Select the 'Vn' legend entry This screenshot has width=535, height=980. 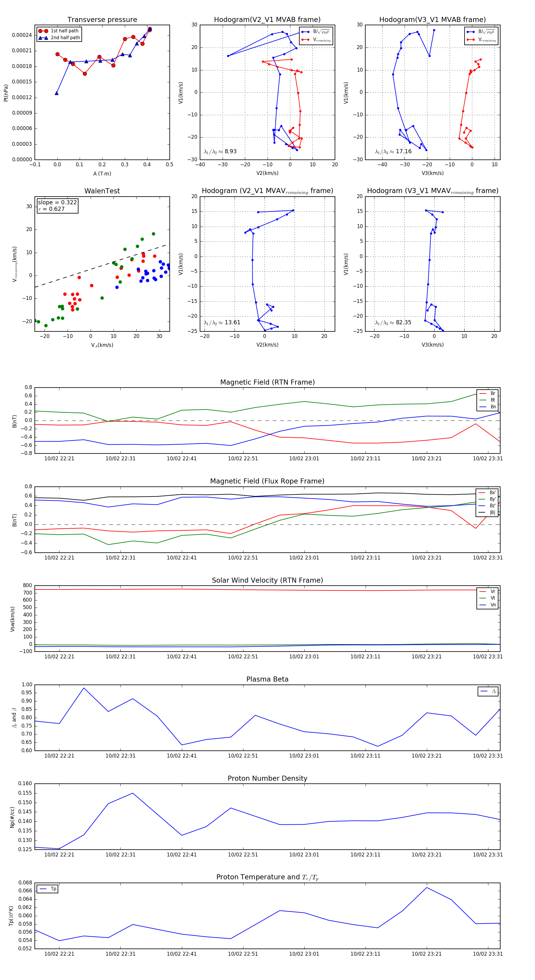(487, 605)
